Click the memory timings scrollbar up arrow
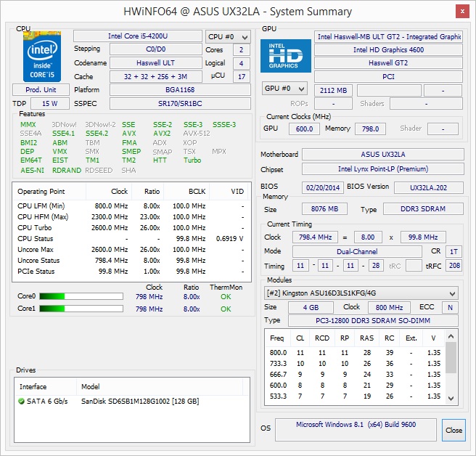This screenshot has height=456, width=476. pyautogui.click(x=451, y=336)
